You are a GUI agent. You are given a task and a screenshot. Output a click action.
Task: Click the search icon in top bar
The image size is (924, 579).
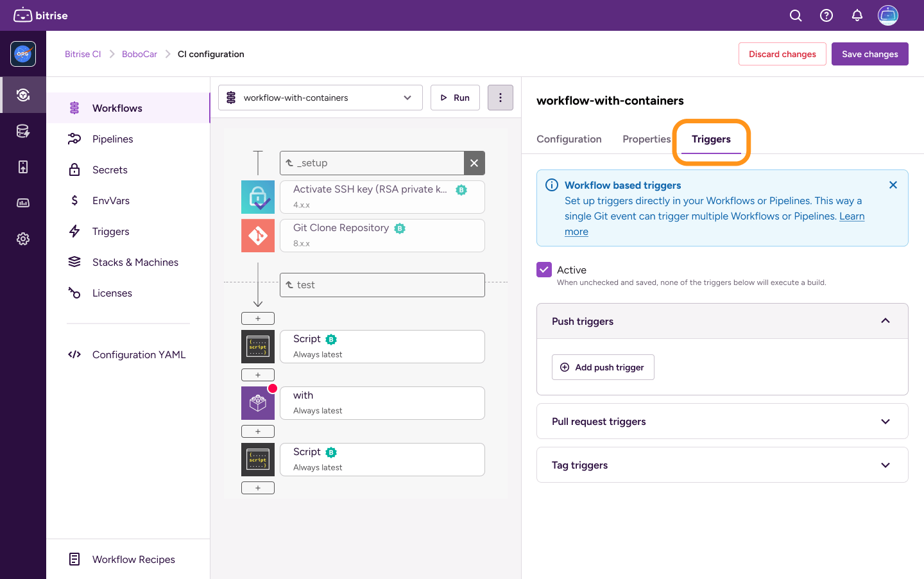tap(796, 15)
